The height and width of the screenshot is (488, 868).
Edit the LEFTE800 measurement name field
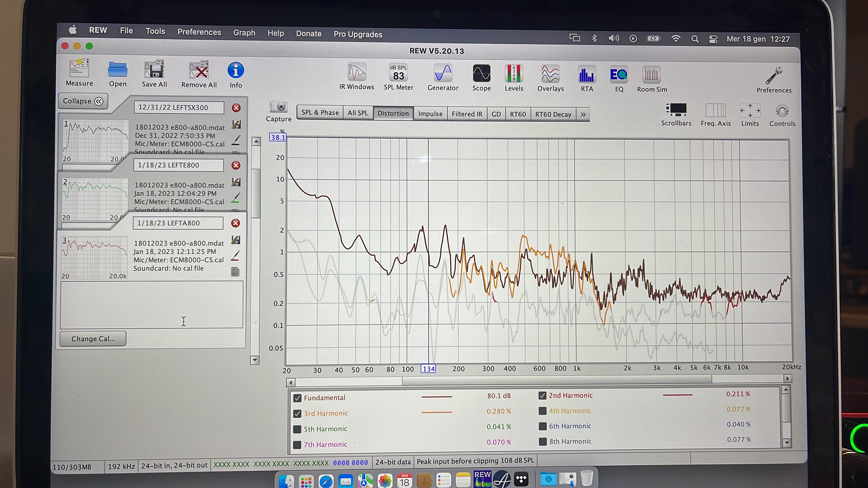(179, 165)
